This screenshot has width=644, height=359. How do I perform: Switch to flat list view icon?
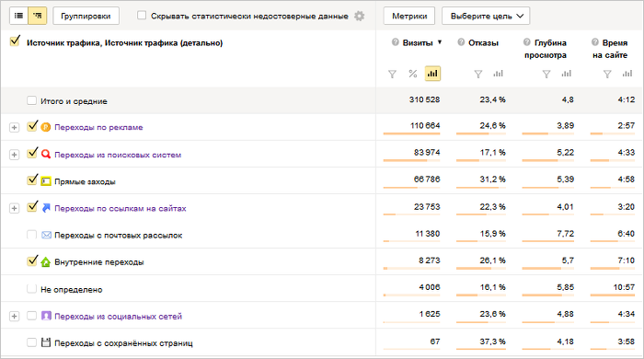19,16
